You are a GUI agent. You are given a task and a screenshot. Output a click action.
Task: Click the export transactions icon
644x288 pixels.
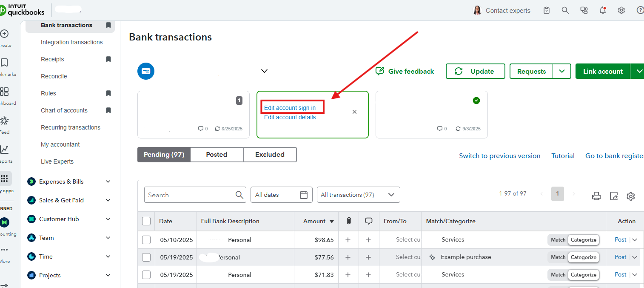click(x=614, y=196)
